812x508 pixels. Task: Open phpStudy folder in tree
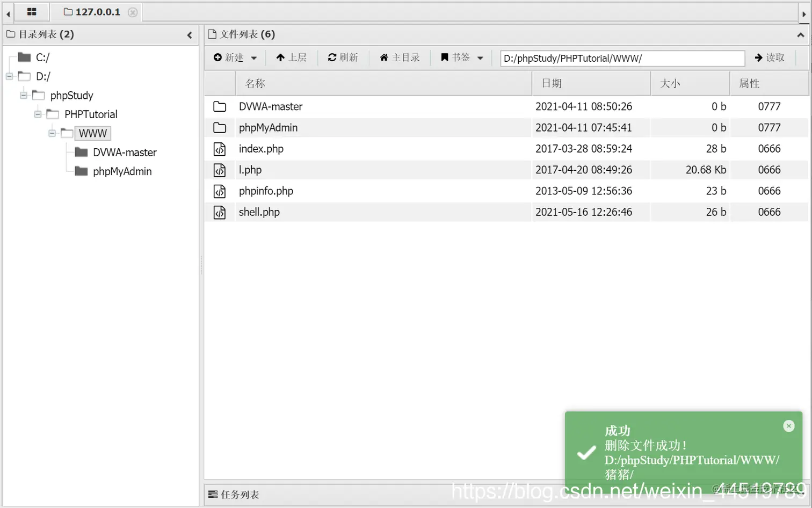coord(71,95)
